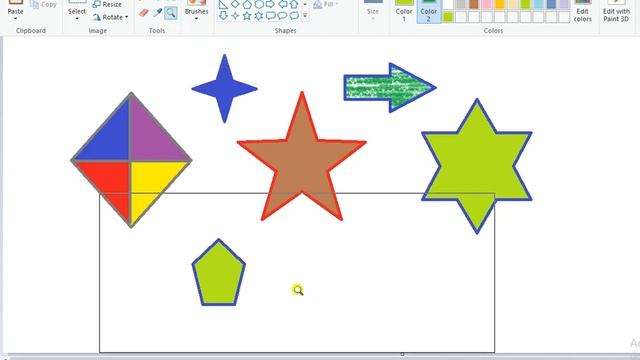
Task: Select the Magnifier tool in Tools
Action: [x=171, y=13]
